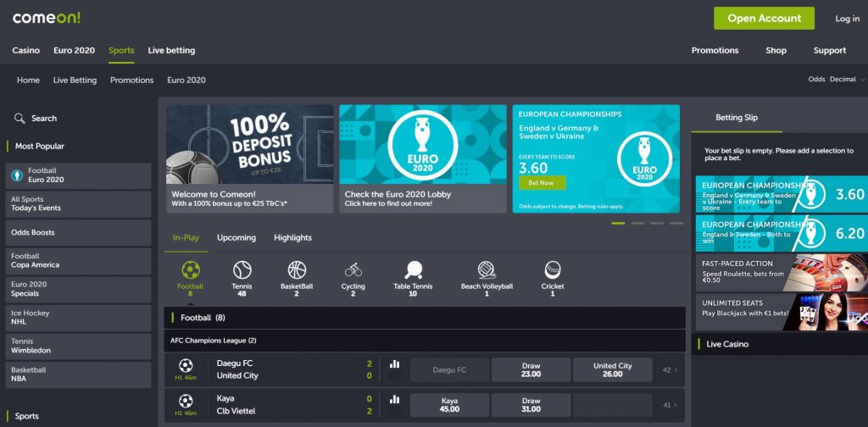This screenshot has width=868, height=427.
Task: Bet on Draw at 23.00
Action: (531, 370)
